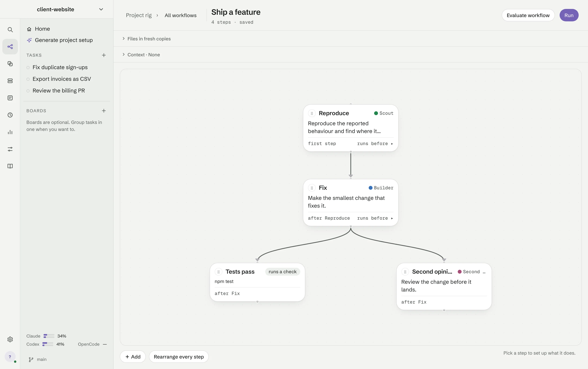The height and width of the screenshot is (369, 588).
Task: Click the breadcrumb arrow after Project rig
Action: tap(157, 15)
